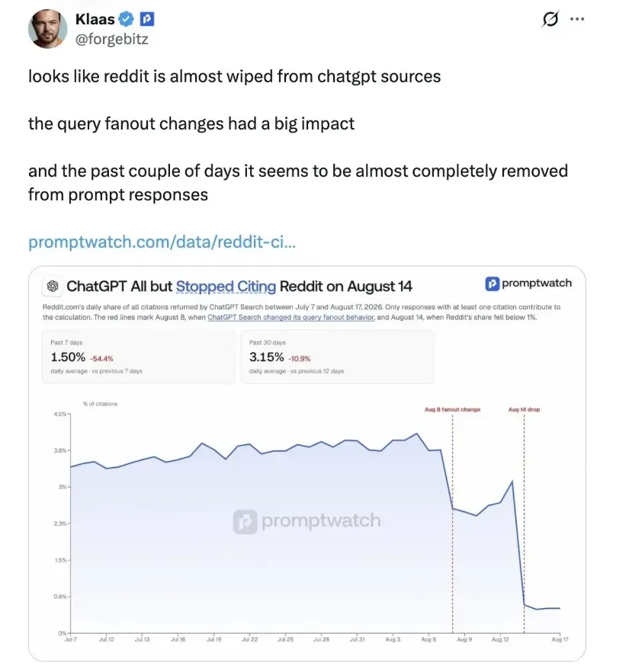Click the promptwatch affiliation badge beside Klaas
This screenshot has height=672, width=629.
pyautogui.click(x=147, y=19)
